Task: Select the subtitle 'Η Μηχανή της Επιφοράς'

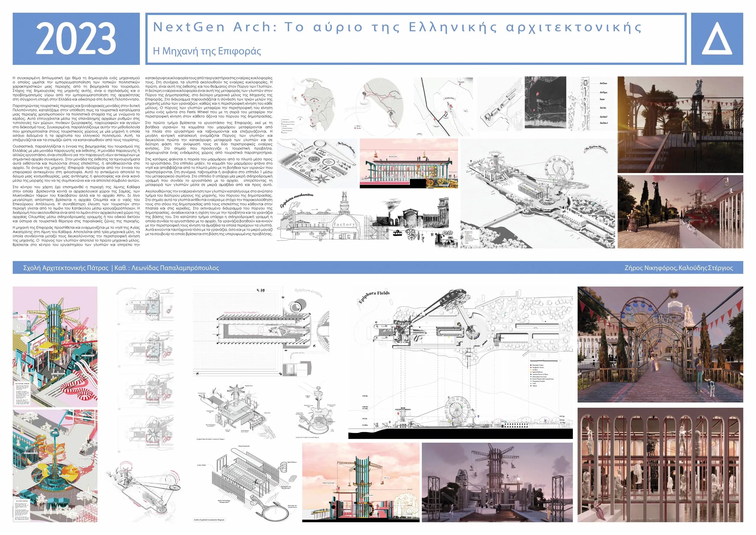Action: click(207, 51)
